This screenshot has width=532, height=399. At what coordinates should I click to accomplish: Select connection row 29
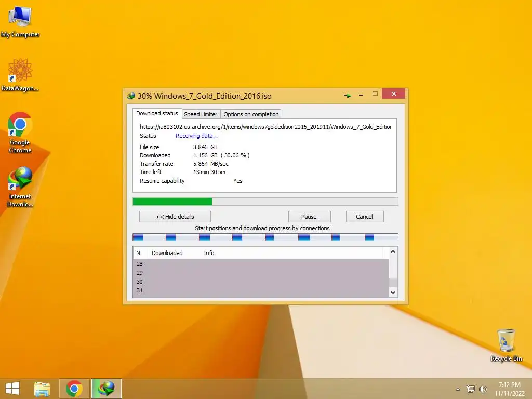click(x=261, y=273)
